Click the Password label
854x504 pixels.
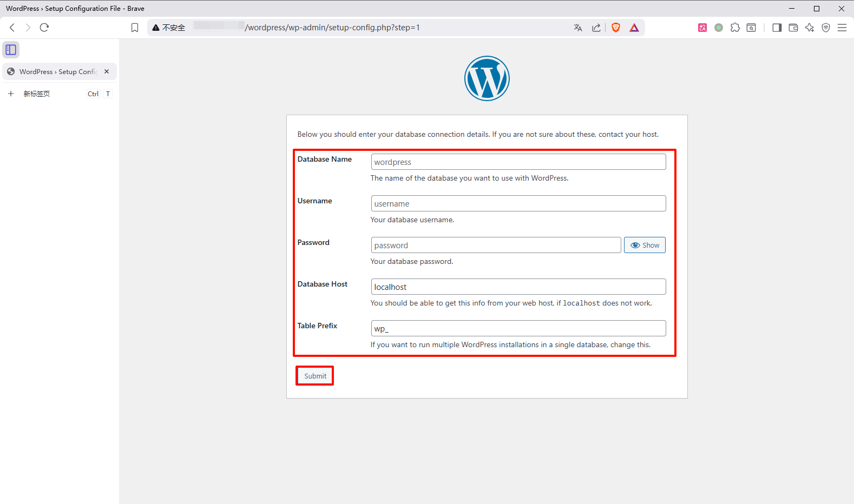pos(313,242)
